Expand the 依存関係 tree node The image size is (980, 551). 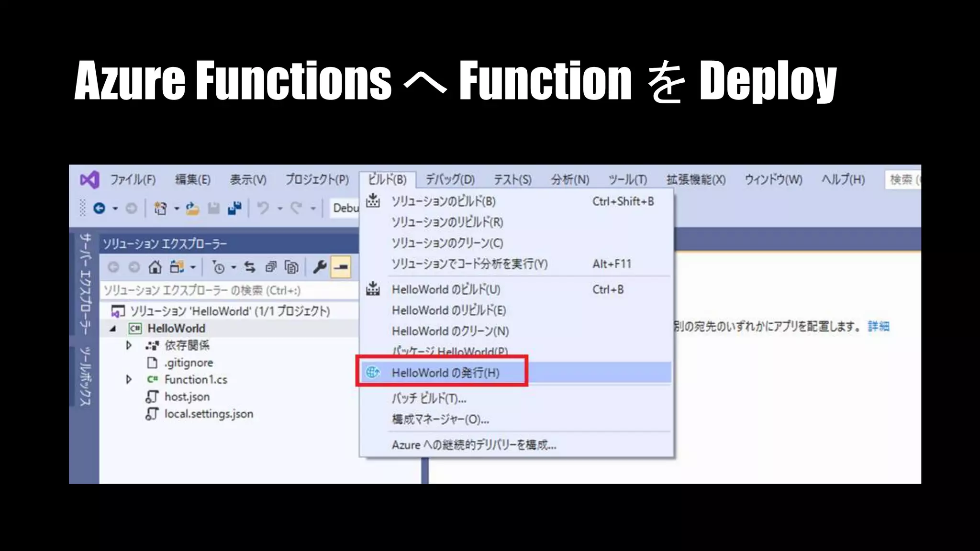tap(129, 345)
